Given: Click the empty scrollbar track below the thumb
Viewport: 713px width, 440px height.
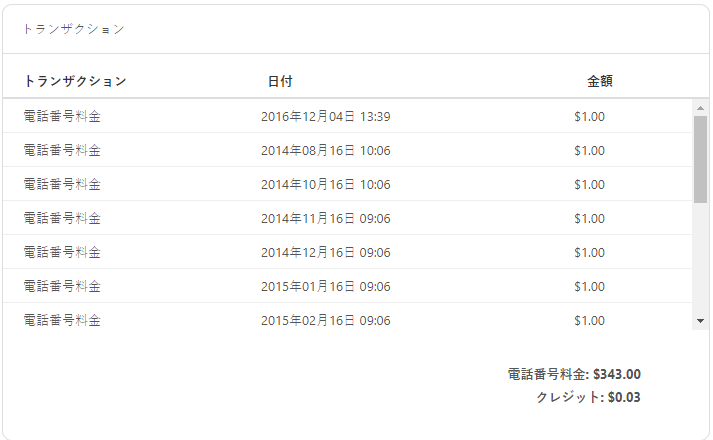Looking at the screenshot, I should pyautogui.click(x=700, y=260).
